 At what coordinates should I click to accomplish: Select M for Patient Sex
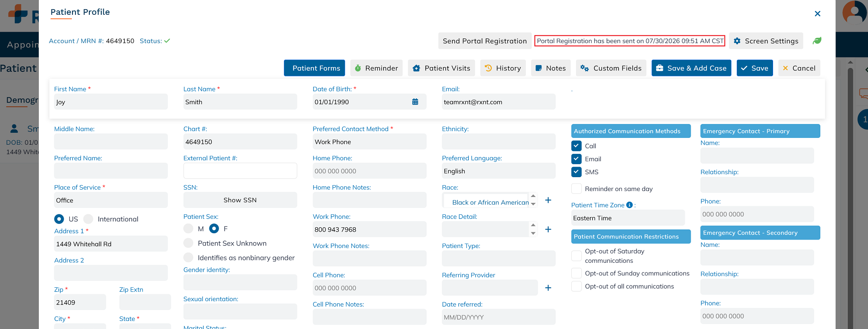189,229
